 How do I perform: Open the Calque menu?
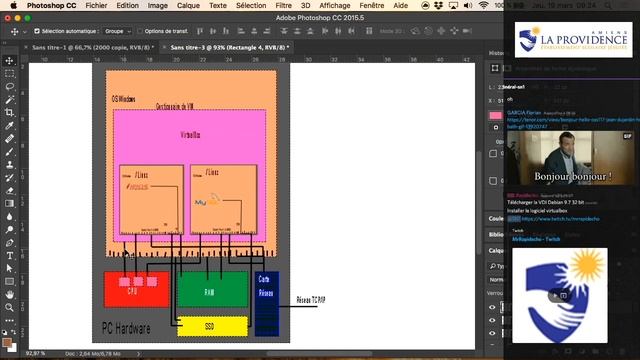pyautogui.click(x=188, y=5)
